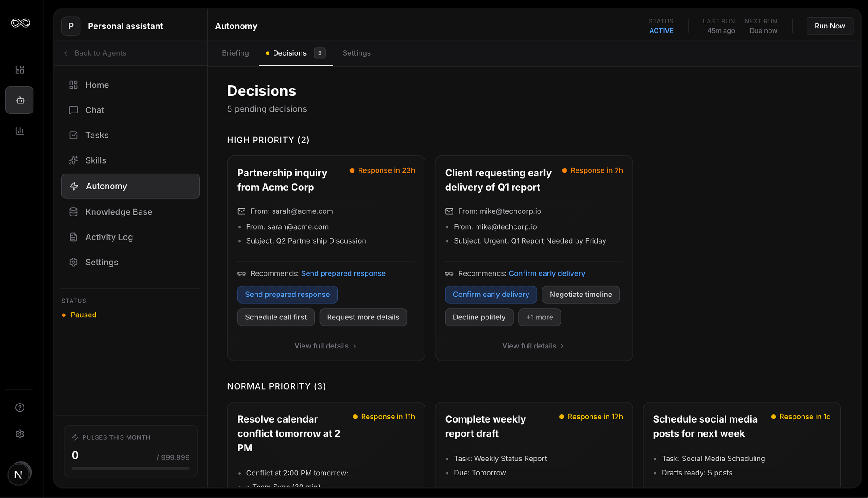The height and width of the screenshot is (498, 868).
Task: Select Negotiate timeline option
Action: pyautogui.click(x=580, y=295)
